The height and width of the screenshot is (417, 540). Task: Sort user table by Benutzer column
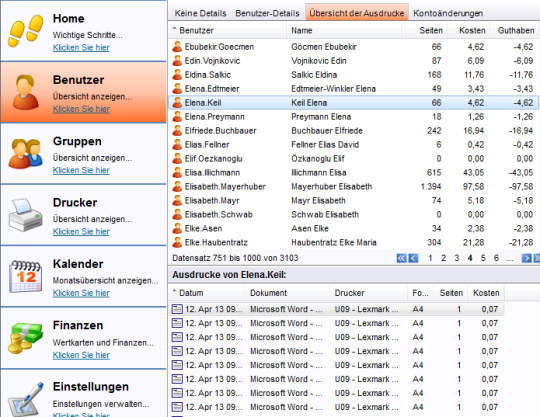click(228, 30)
